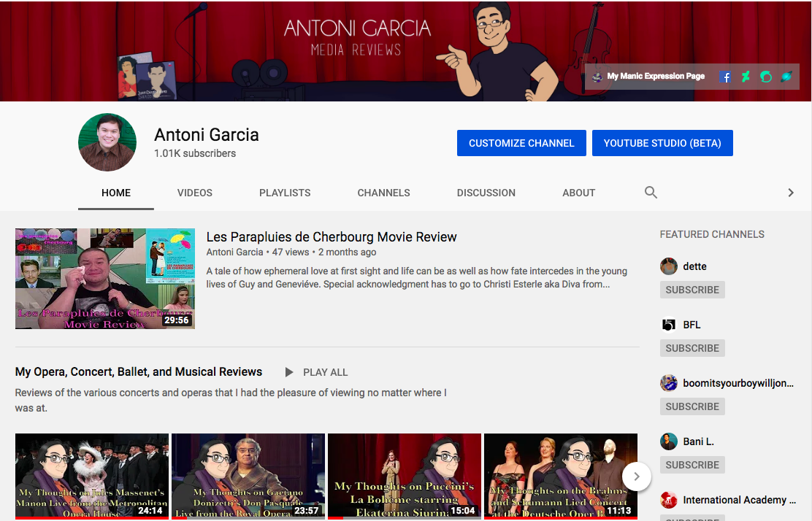Switch to the Videos tab
Image resolution: width=812 pixels, height=521 pixels.
click(195, 193)
